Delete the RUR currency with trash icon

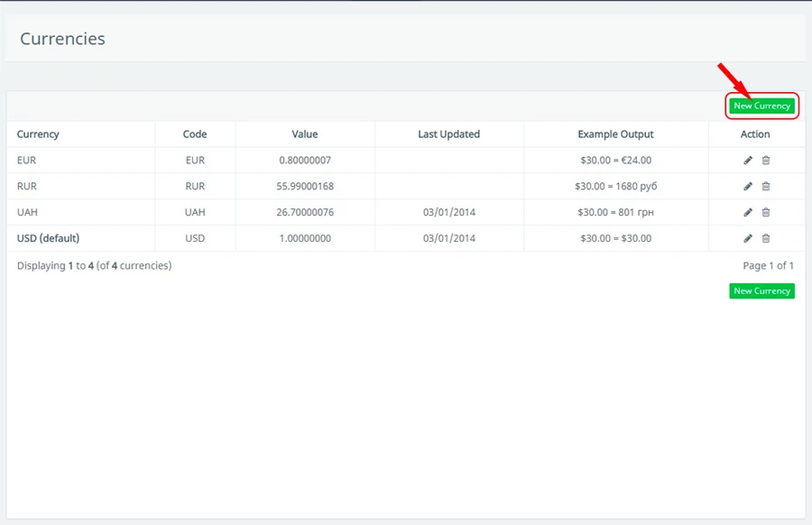pyautogui.click(x=766, y=187)
